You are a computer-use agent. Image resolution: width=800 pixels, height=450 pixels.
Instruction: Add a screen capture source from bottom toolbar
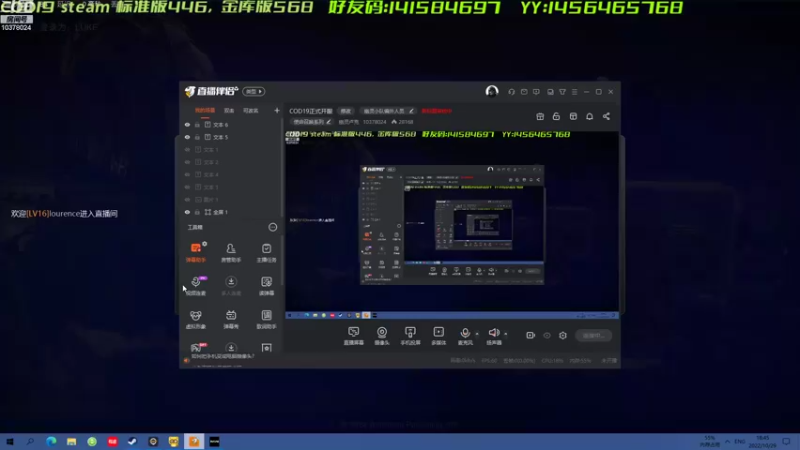tap(354, 336)
